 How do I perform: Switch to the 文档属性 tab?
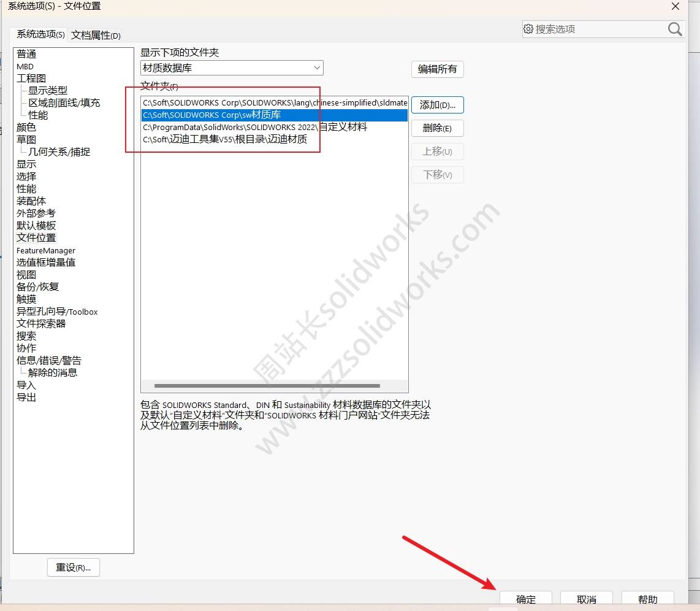click(96, 35)
